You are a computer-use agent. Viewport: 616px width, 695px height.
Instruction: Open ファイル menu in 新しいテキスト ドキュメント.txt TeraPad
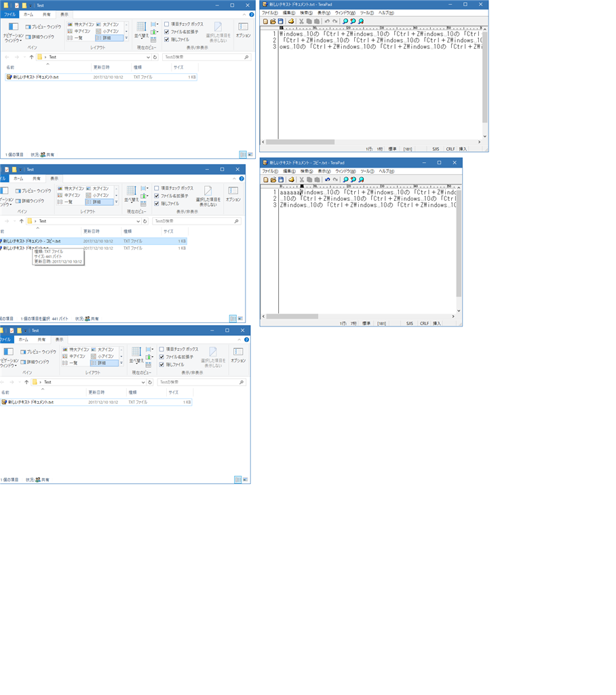click(270, 13)
